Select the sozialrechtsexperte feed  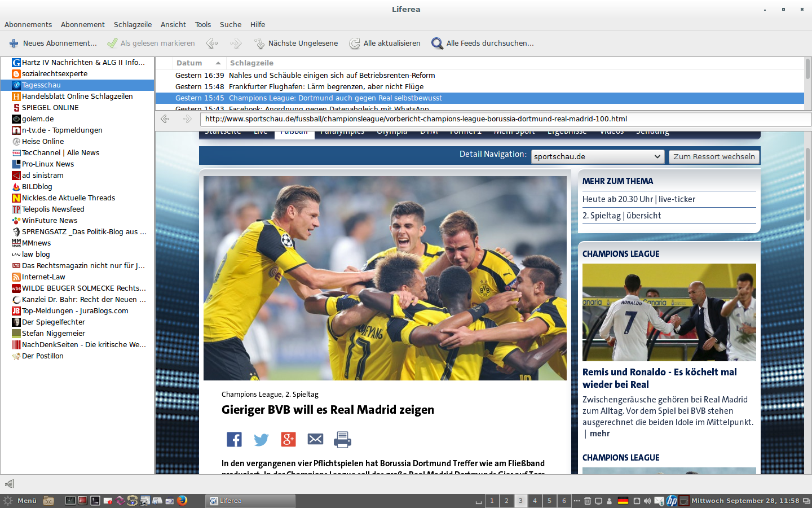click(x=77, y=73)
